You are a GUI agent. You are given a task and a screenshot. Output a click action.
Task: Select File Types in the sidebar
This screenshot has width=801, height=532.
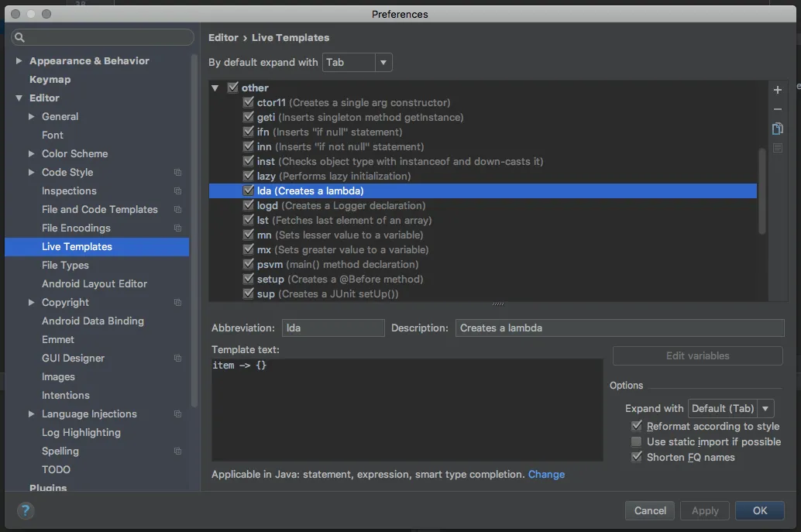point(65,265)
